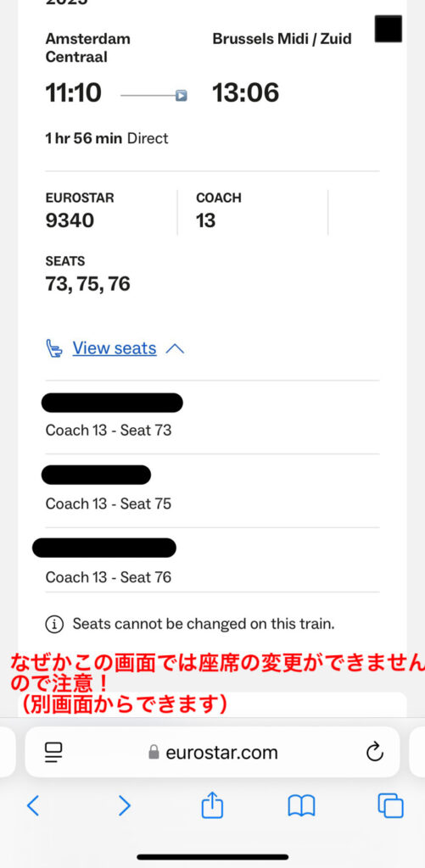Reload the eurostar.com page
The width and height of the screenshot is (425, 868).
375,752
